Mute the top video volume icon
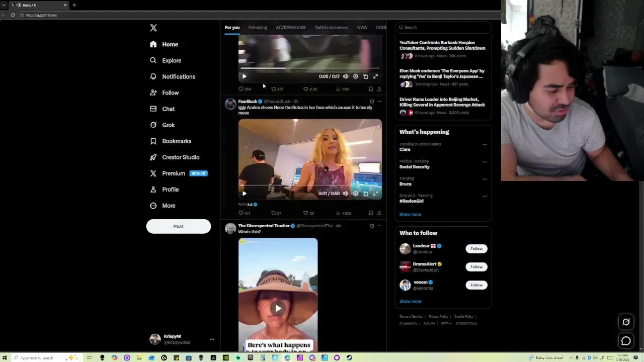 (x=346, y=76)
